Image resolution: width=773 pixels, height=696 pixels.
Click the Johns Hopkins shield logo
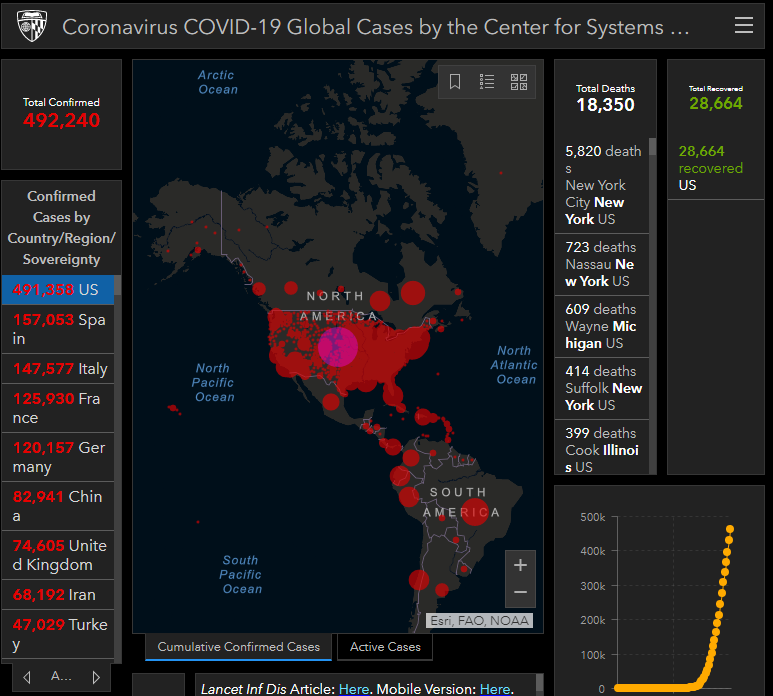click(x=32, y=26)
